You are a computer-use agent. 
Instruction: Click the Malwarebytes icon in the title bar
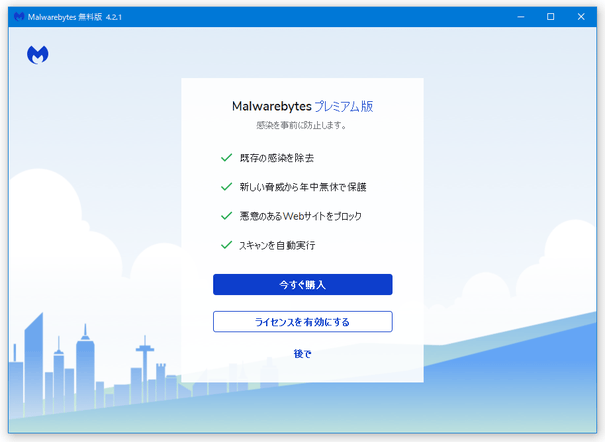click(19, 17)
